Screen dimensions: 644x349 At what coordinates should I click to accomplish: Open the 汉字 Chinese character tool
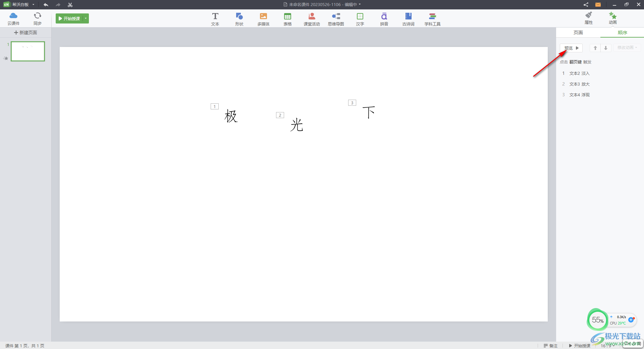pos(360,19)
